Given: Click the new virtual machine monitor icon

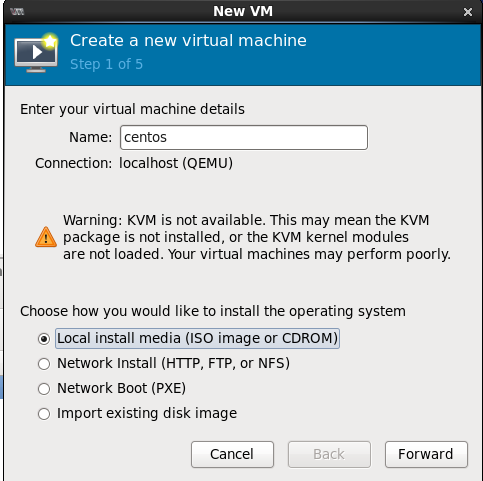Looking at the screenshot, I should [x=36, y=53].
